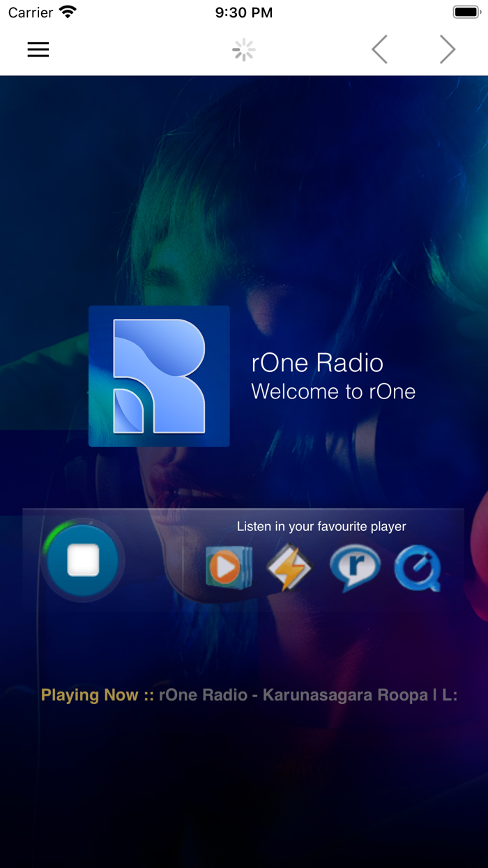Tap the Wi-Fi status icon
Screen dimensions: 488x868
click(x=68, y=12)
